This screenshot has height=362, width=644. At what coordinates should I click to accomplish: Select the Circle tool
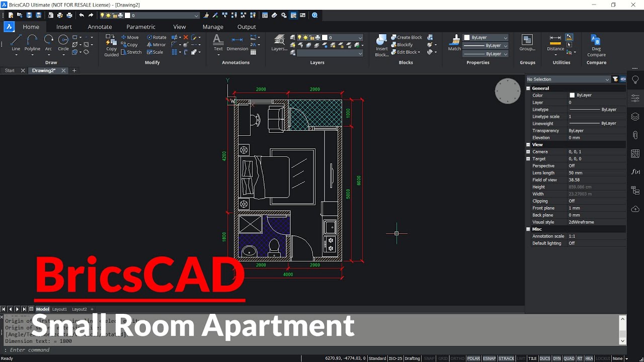coord(63,43)
